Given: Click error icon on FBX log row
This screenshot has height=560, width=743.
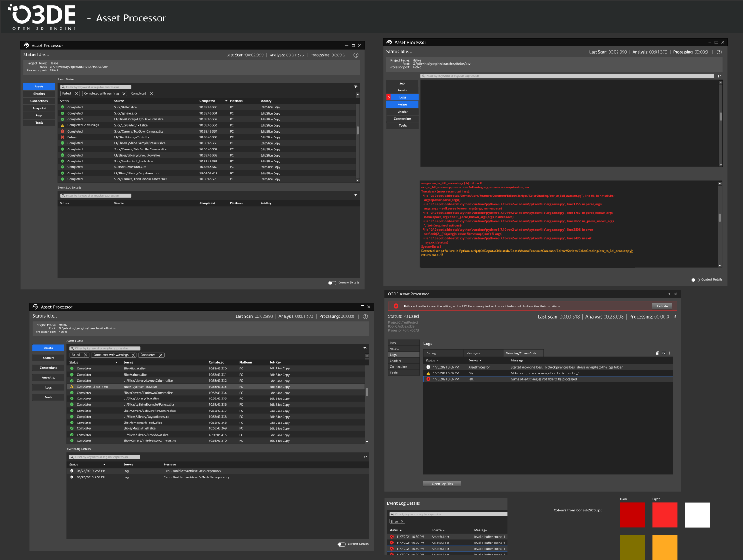Looking at the screenshot, I should point(428,379).
